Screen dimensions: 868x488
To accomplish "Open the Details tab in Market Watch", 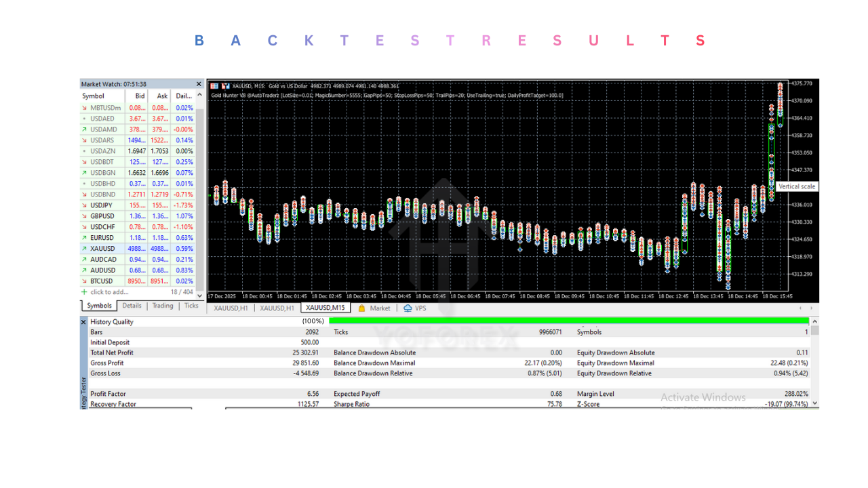I will click(x=132, y=306).
